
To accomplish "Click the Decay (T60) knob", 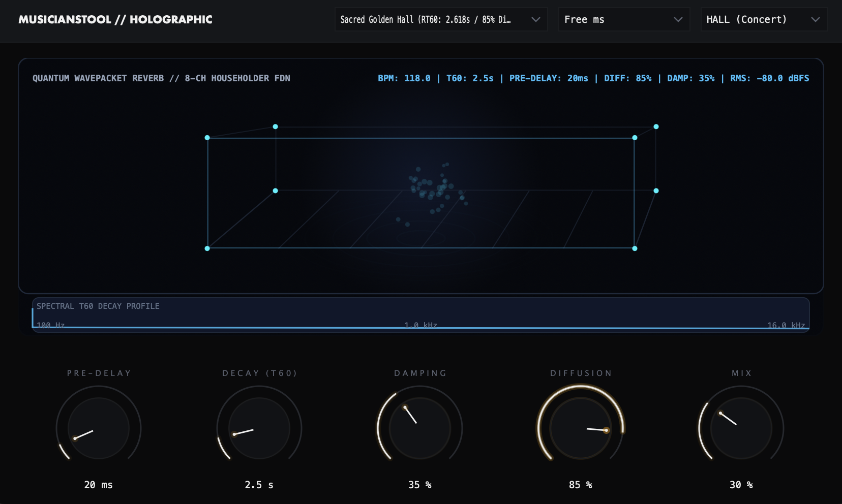I will [259, 428].
